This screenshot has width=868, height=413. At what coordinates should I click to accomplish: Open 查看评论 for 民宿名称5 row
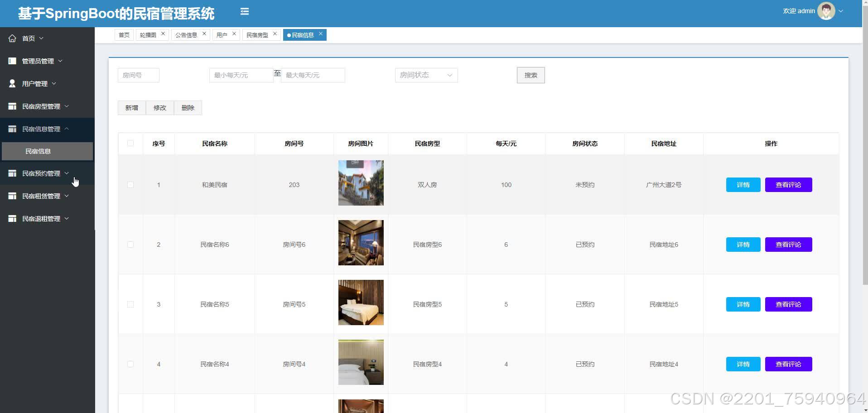[x=789, y=304]
